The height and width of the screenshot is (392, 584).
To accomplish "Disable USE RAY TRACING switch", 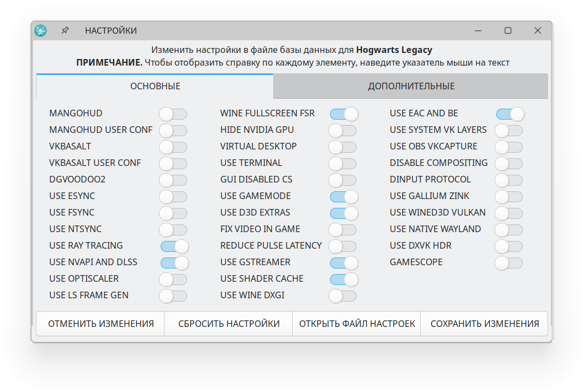I will coord(174,246).
